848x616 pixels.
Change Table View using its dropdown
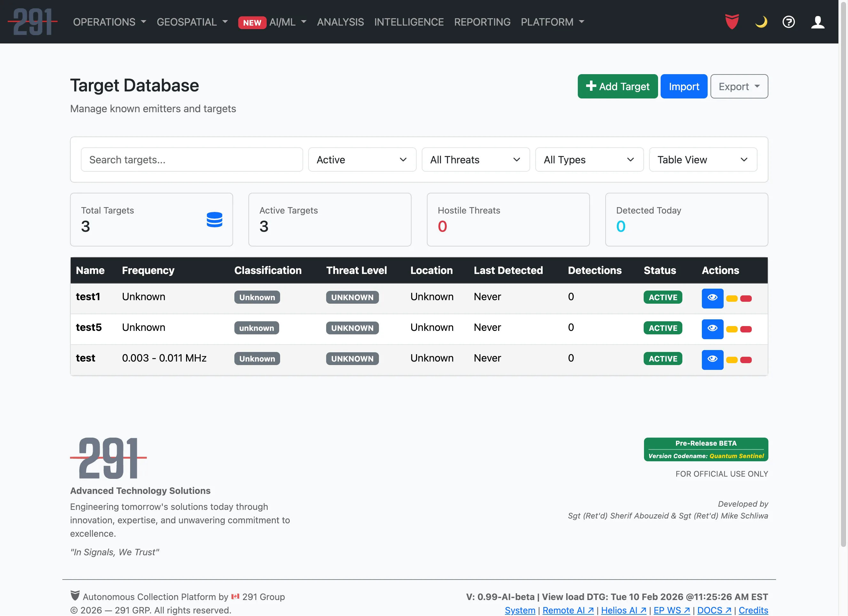[703, 160]
